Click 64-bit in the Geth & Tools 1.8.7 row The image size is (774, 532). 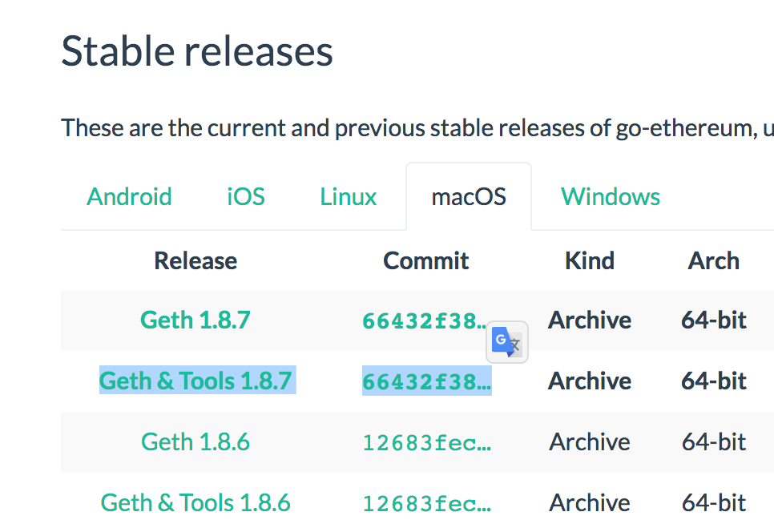click(714, 381)
